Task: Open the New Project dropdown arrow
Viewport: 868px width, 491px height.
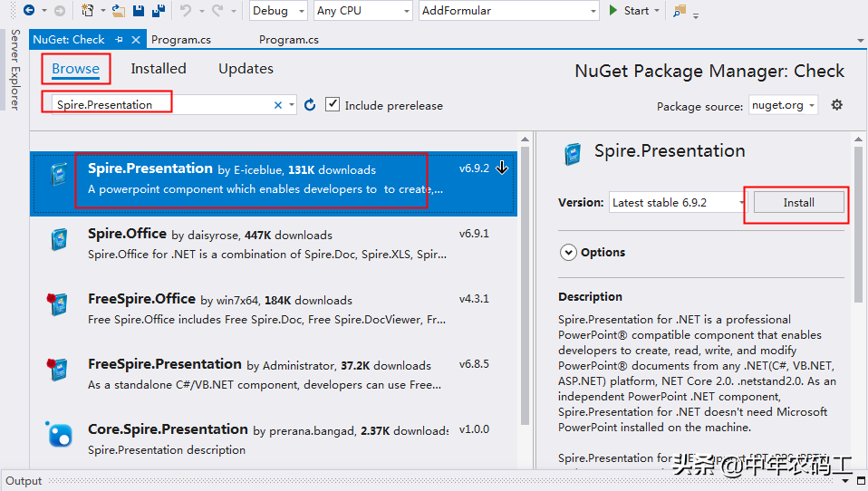Action: [102, 11]
